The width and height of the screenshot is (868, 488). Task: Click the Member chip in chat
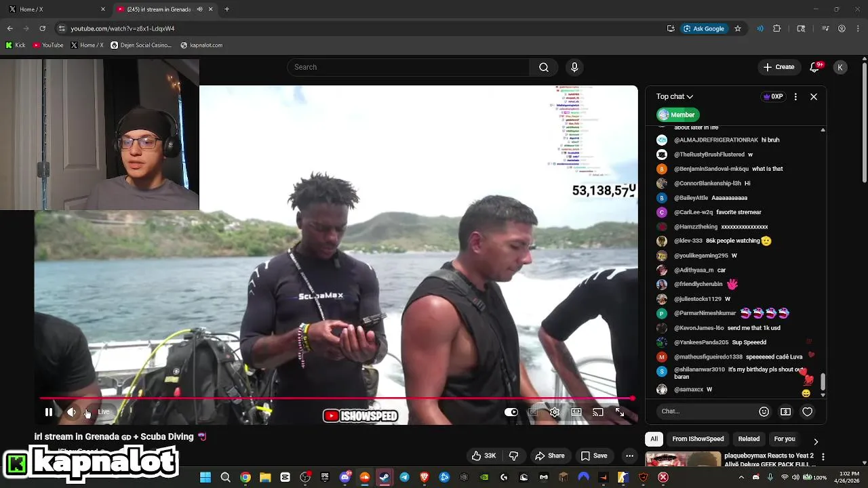677,115
